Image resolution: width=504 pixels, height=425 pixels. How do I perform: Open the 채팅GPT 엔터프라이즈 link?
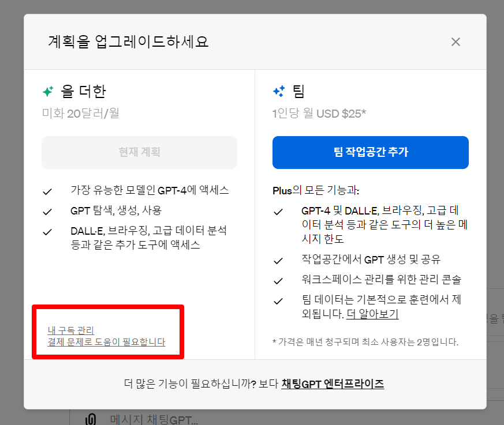click(333, 383)
